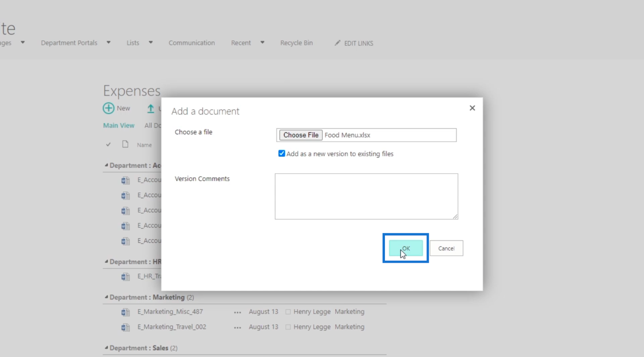Open the Lists dropdown arrow
The width and height of the screenshot is (644, 357).
click(x=151, y=42)
